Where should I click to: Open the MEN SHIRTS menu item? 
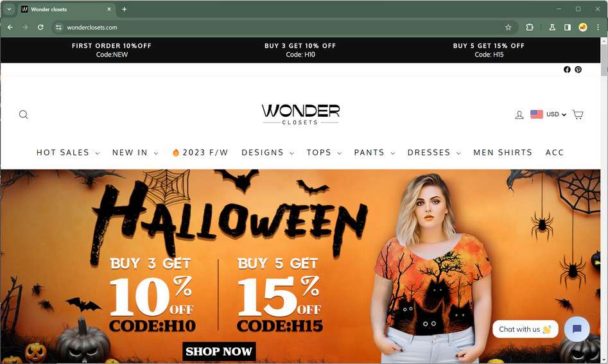(503, 153)
